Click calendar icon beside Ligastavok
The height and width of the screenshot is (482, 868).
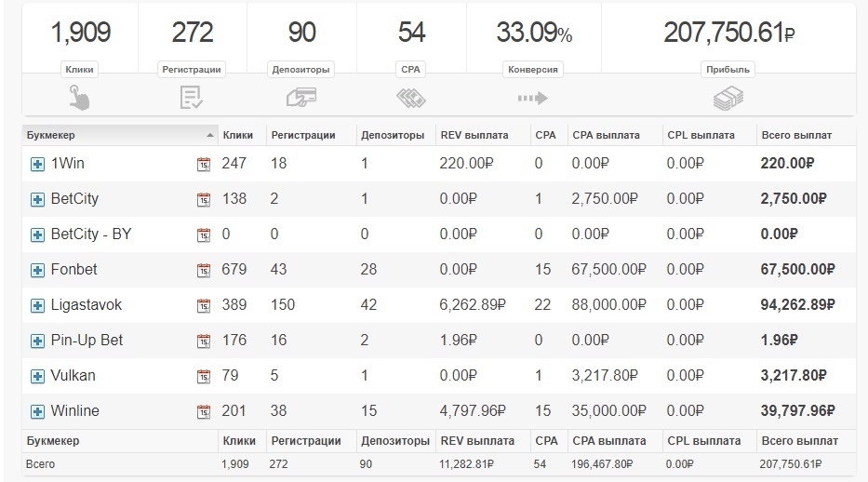204,305
